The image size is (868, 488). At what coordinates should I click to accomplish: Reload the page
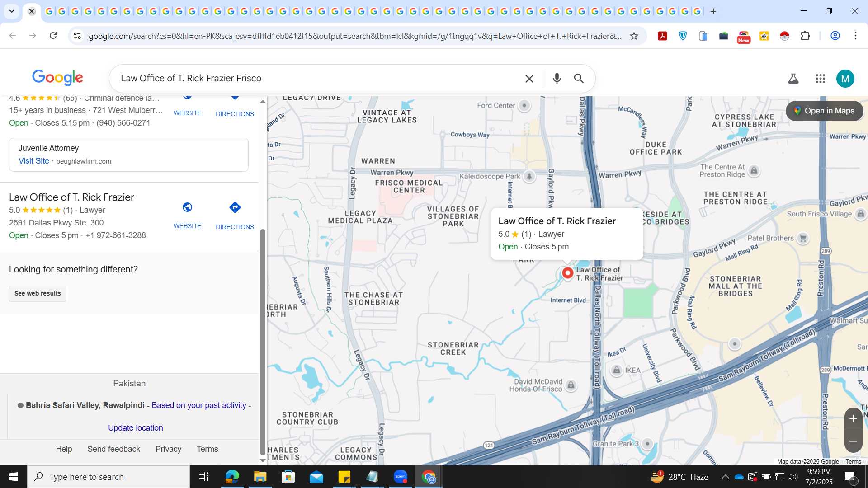(53, 36)
